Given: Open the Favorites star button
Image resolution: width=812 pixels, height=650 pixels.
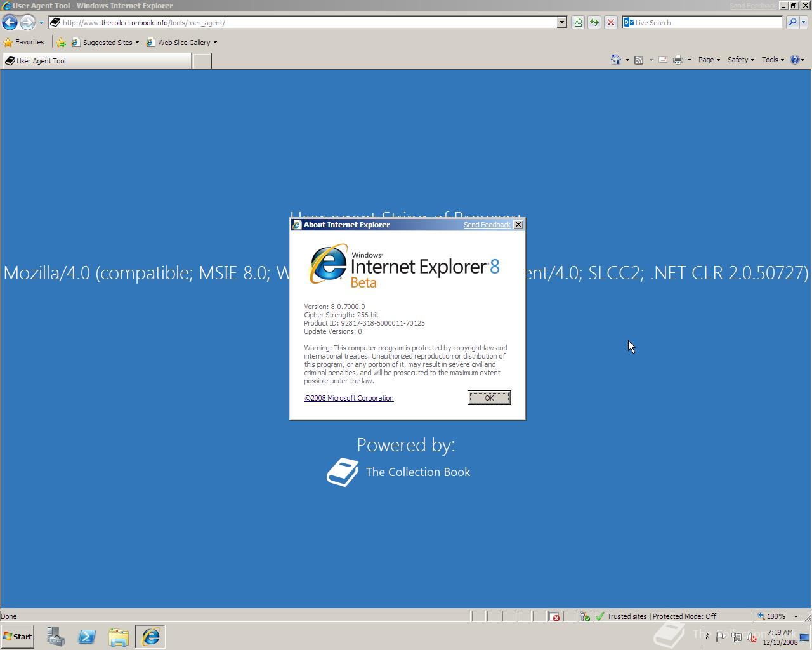Looking at the screenshot, I should 24,42.
